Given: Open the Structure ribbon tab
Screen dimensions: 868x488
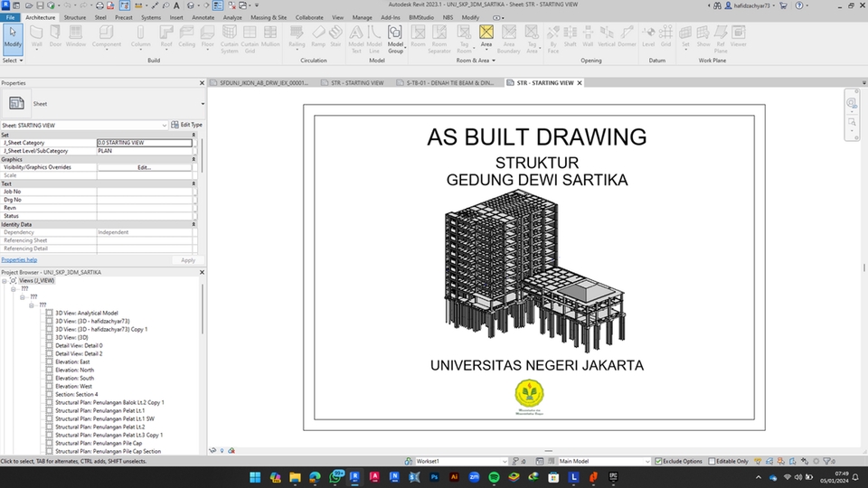Looking at the screenshot, I should click(x=75, y=17).
